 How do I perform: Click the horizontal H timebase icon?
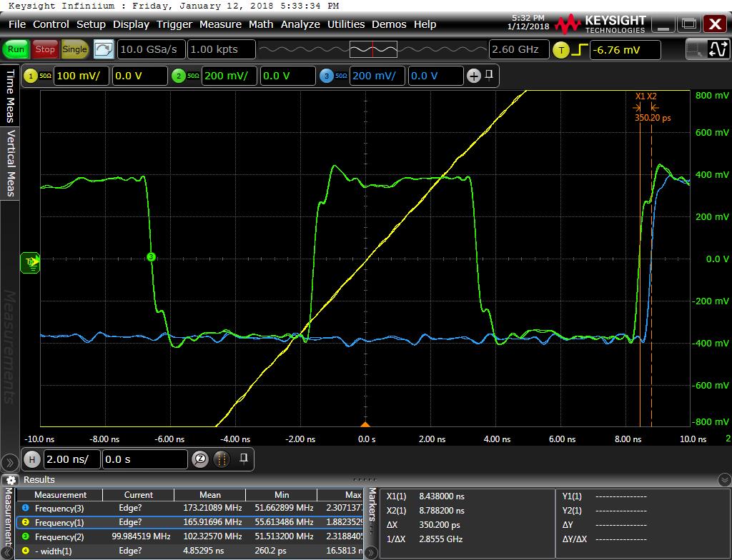(31, 459)
